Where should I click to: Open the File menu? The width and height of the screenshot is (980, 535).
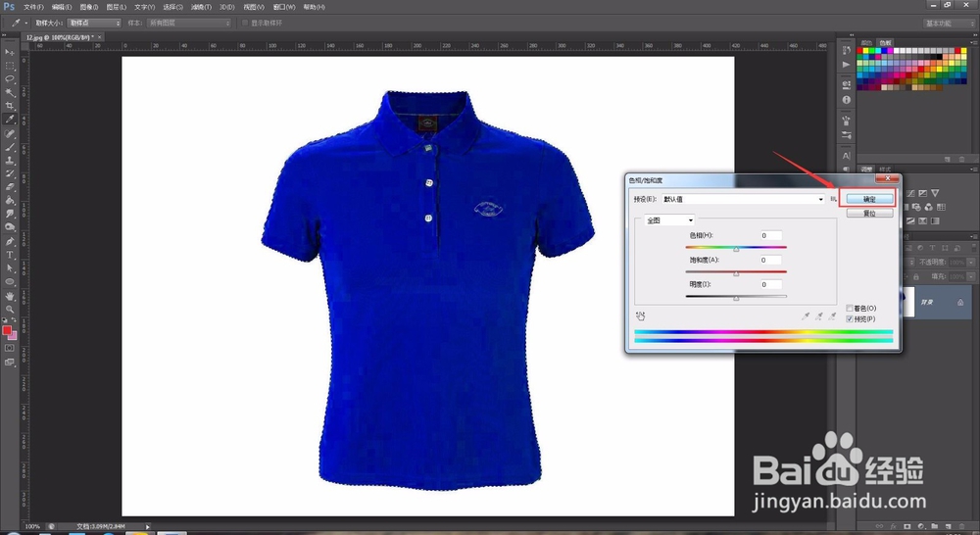tap(33, 7)
